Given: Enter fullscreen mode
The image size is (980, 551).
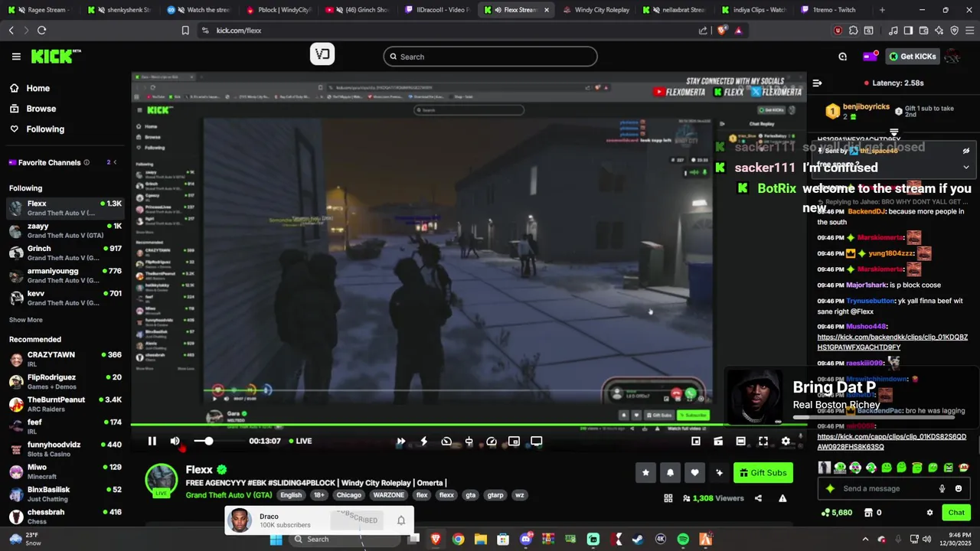Looking at the screenshot, I should pos(763,441).
